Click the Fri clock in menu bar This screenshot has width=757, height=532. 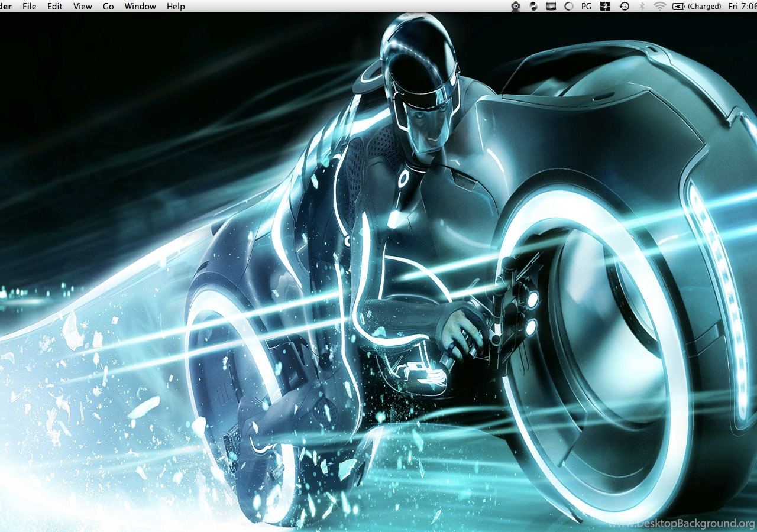coord(742,7)
